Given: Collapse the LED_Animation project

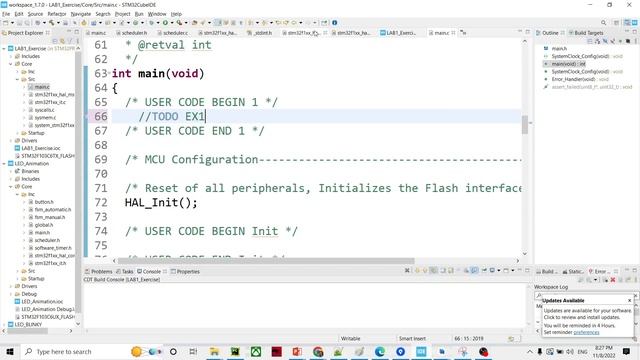Looking at the screenshot, I should point(4,164).
